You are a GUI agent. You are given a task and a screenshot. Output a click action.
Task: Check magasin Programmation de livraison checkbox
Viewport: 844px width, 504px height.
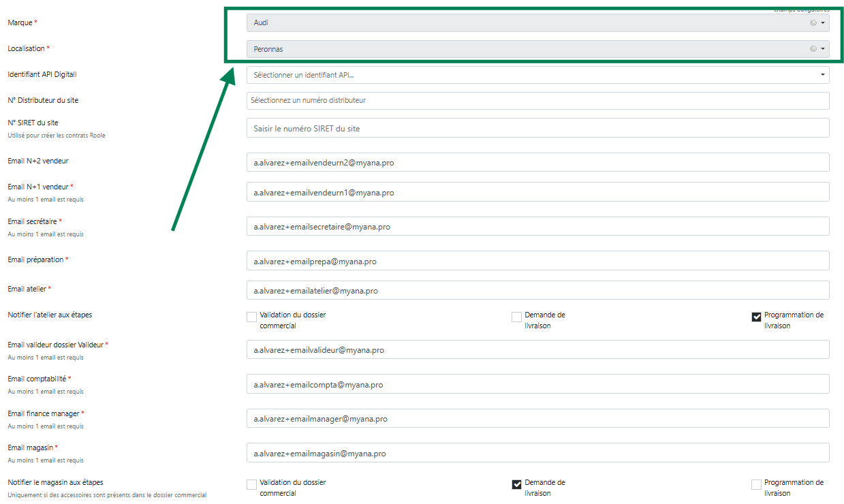point(756,484)
